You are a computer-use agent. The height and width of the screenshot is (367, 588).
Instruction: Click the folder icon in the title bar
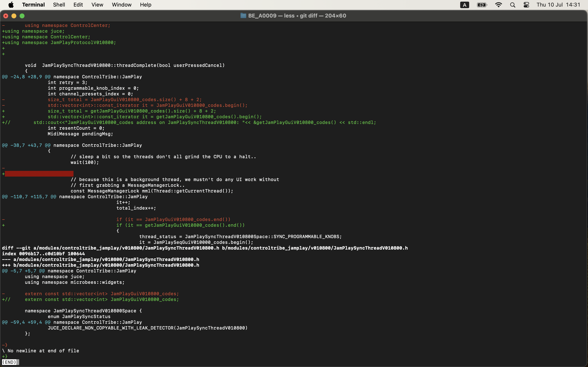(243, 15)
